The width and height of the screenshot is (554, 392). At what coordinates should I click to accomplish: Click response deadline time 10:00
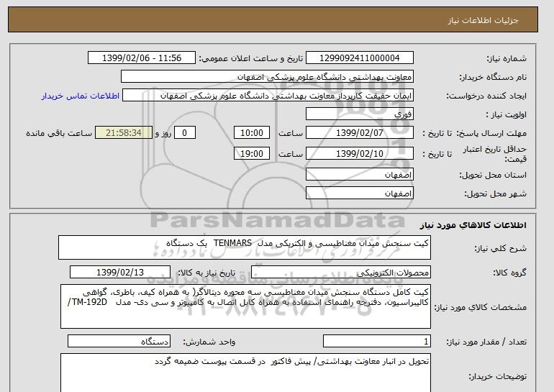point(252,133)
